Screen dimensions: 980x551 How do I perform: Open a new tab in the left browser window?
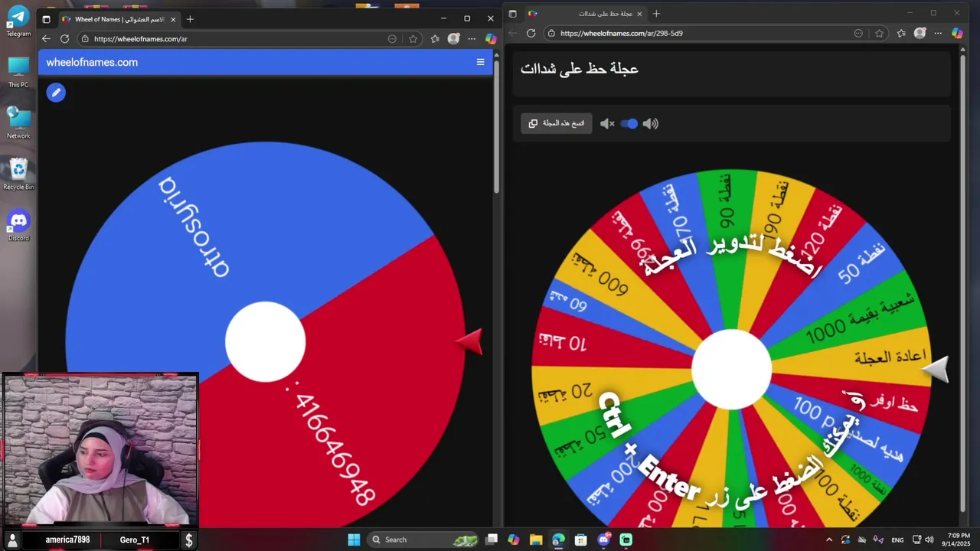[190, 19]
